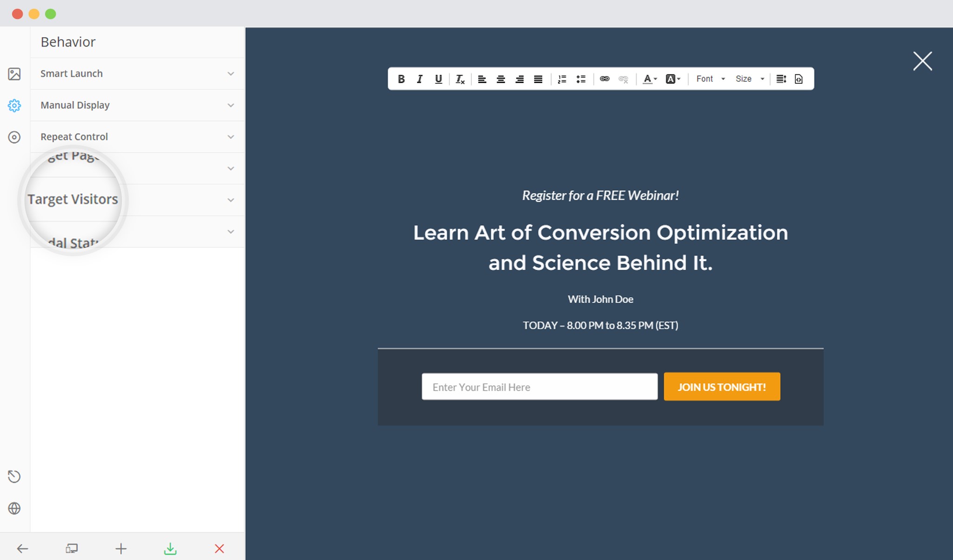The width and height of the screenshot is (953, 560).
Task: Select the strikethrough text icon
Action: click(x=460, y=79)
